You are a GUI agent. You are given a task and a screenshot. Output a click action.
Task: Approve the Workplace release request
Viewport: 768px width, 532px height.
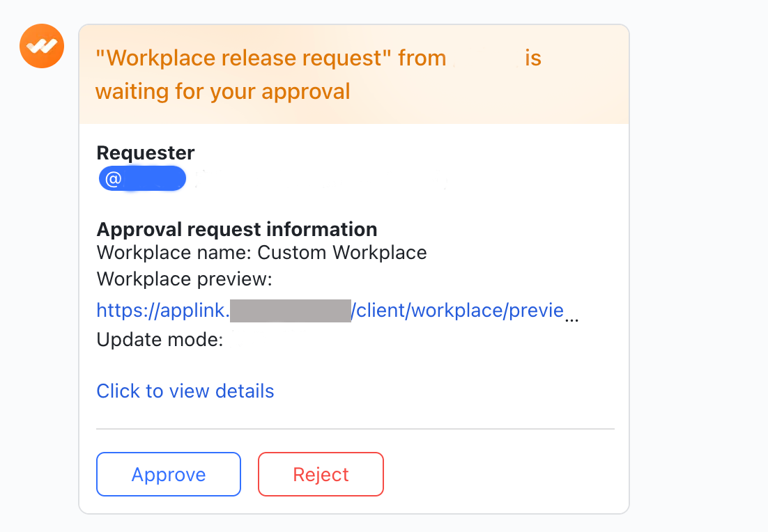pos(168,474)
